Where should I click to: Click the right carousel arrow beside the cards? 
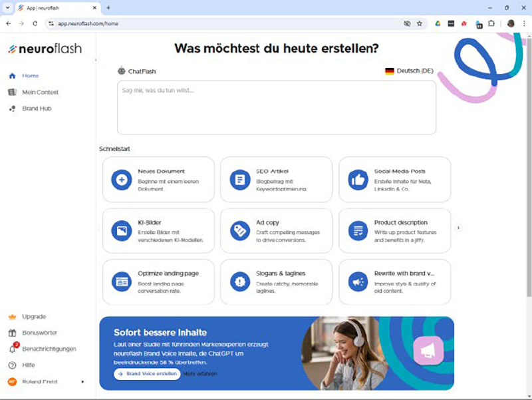[x=458, y=227]
